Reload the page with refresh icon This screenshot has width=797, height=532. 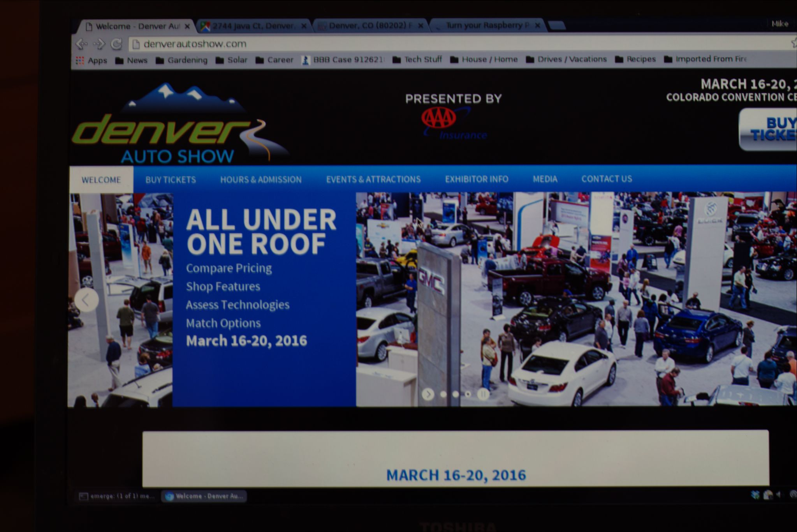[116, 44]
